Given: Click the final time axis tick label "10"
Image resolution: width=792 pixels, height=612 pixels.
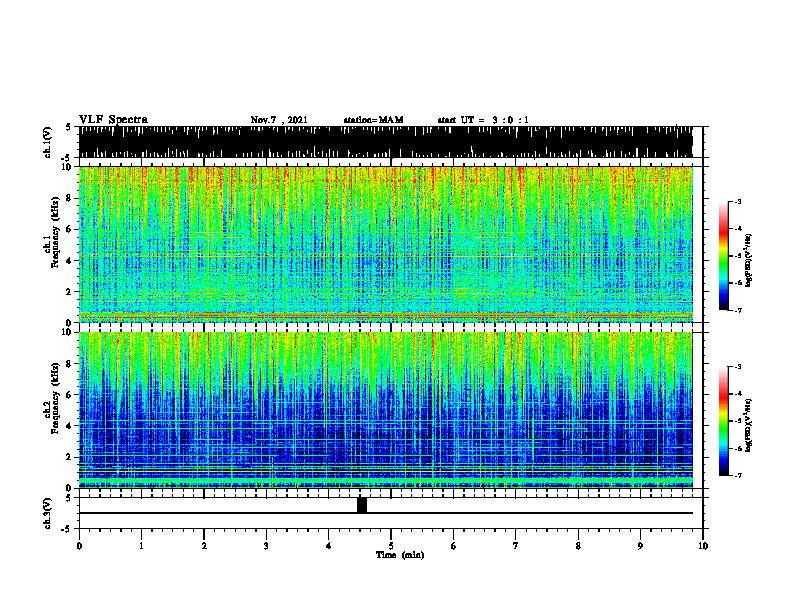Looking at the screenshot, I should tap(703, 546).
